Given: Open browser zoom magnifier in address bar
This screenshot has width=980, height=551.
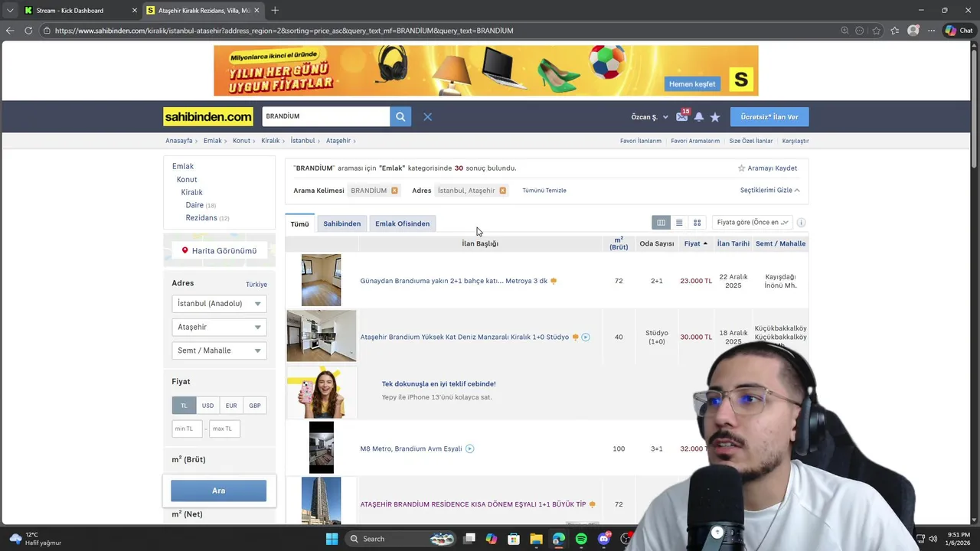Looking at the screenshot, I should coord(844,31).
